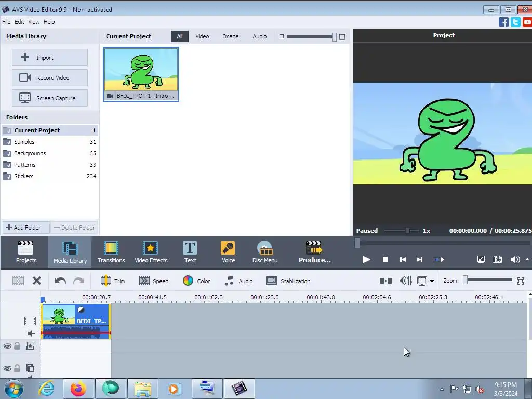Viewport: 532px width, 399px height.
Task: Open Color correction tool
Action: tap(196, 281)
